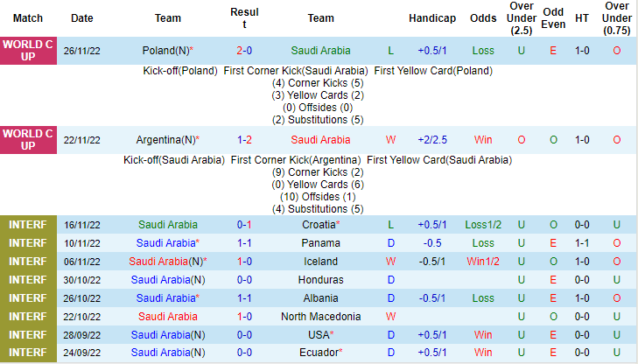Select the Ecuador team link

coord(319,353)
